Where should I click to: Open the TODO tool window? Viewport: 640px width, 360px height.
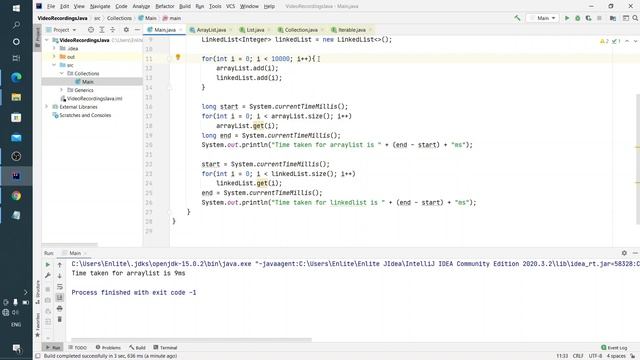(78, 347)
